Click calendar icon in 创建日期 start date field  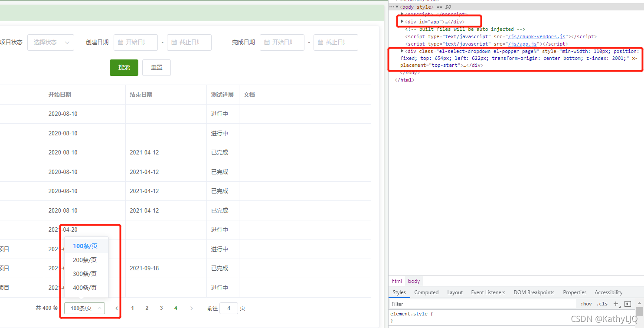click(121, 43)
